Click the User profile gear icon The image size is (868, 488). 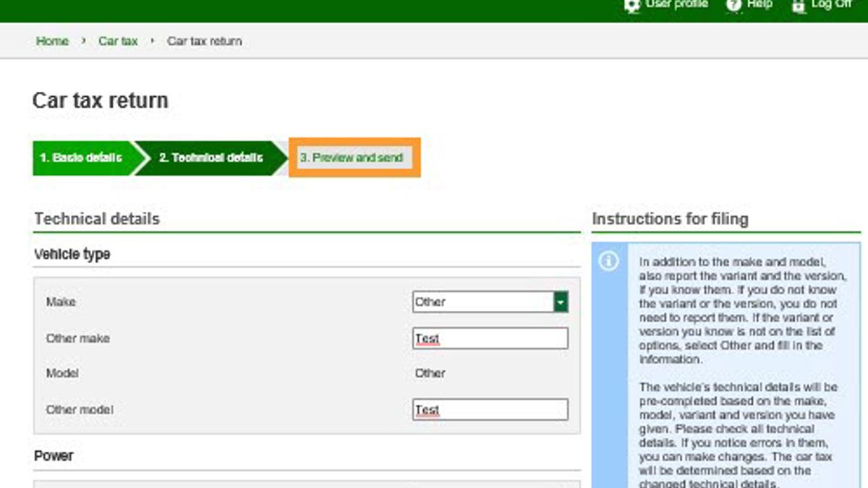pyautogui.click(x=631, y=5)
